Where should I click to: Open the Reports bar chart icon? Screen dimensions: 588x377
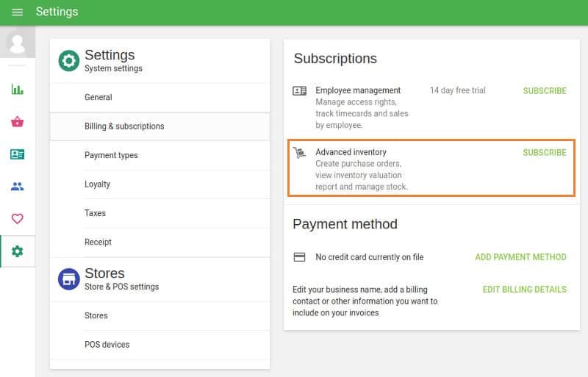[x=17, y=89]
